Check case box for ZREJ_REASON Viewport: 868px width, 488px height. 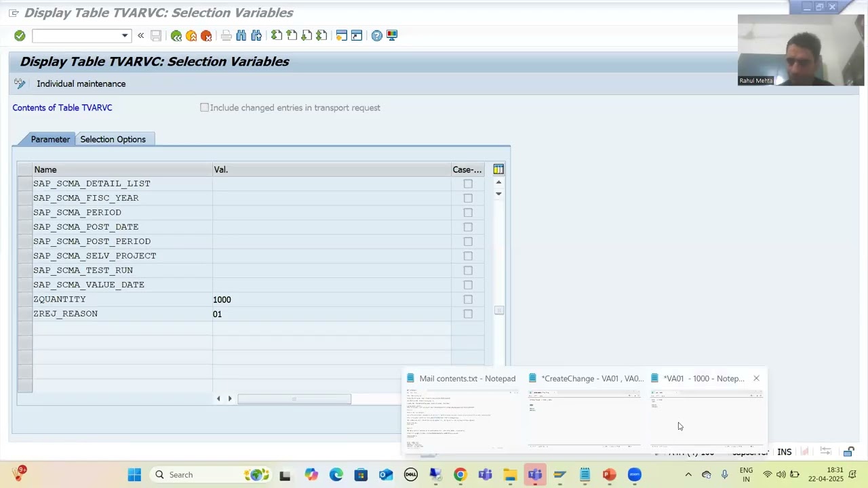(468, 314)
